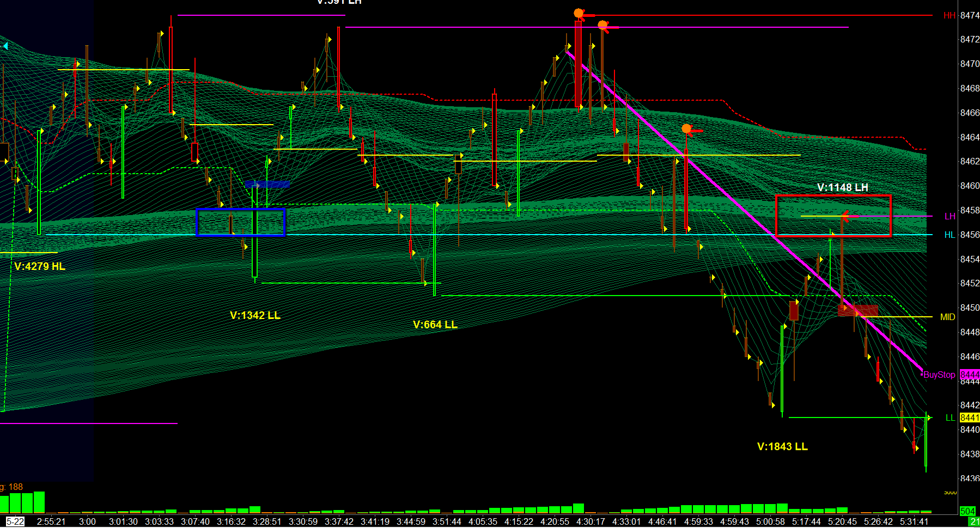Click the 8448 price on the axis

pos(970,332)
